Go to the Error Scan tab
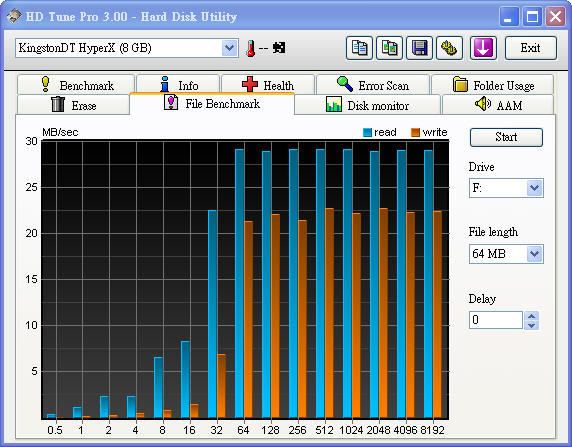This screenshot has width=572, height=447. pos(372,85)
